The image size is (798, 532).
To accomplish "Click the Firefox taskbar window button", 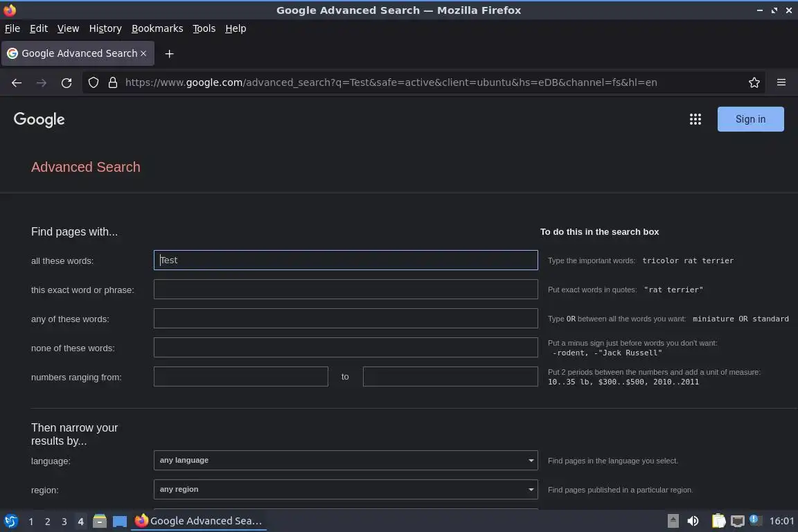I will click(199, 521).
